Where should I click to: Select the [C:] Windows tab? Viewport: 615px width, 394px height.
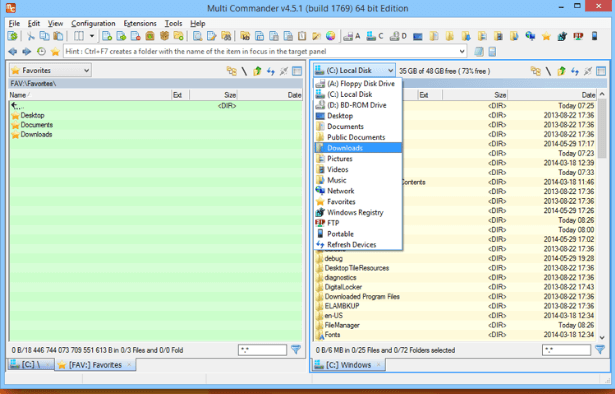click(x=349, y=365)
